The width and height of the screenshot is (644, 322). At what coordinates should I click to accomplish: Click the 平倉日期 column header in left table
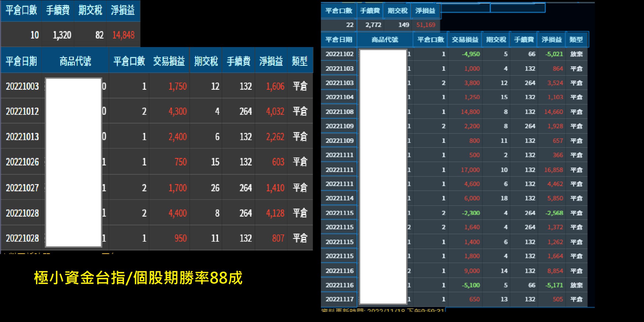pyautogui.click(x=21, y=61)
